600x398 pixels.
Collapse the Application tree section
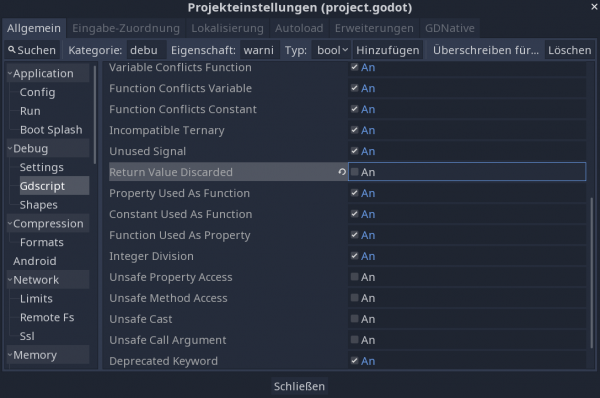point(10,73)
